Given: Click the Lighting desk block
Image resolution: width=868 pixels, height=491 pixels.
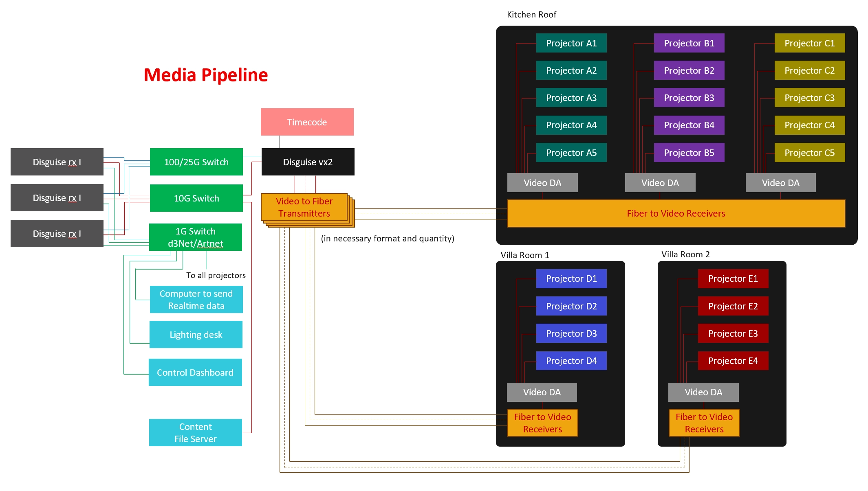Looking at the screenshot, I should click(196, 334).
